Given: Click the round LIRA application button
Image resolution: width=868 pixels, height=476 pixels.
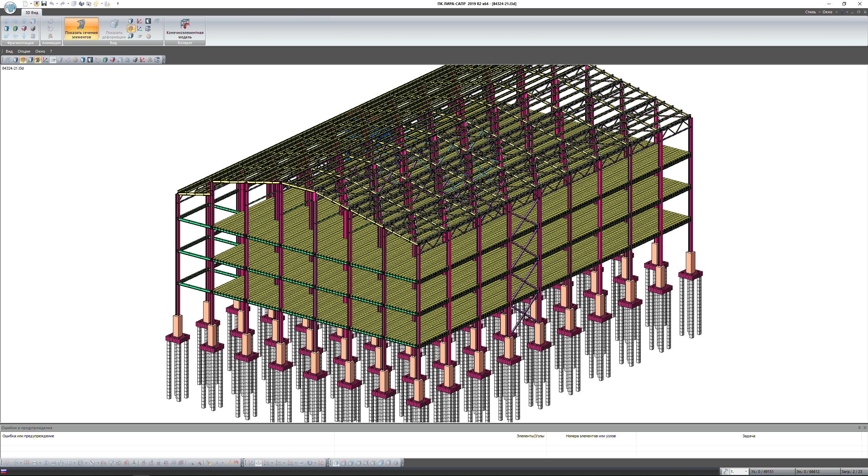Looking at the screenshot, I should pos(10,7).
